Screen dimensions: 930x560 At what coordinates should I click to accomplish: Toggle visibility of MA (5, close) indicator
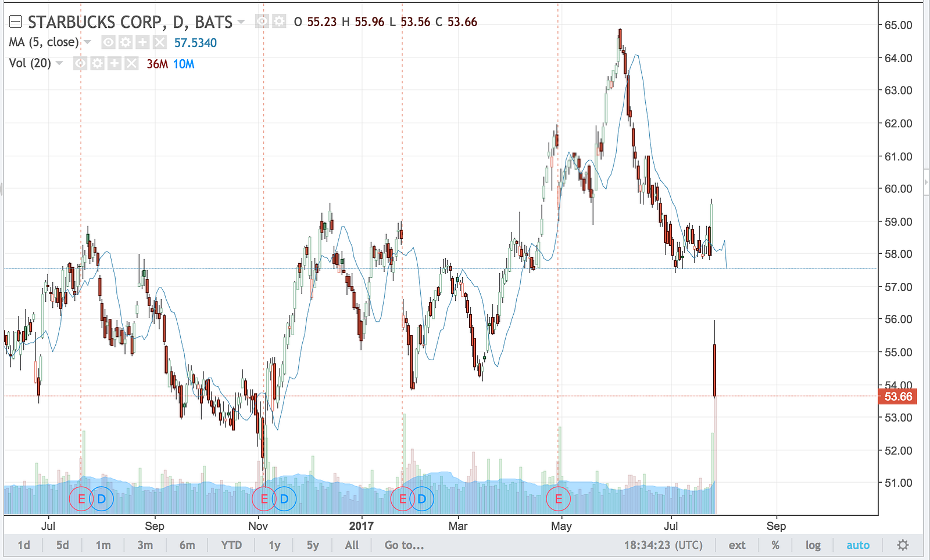point(108,42)
